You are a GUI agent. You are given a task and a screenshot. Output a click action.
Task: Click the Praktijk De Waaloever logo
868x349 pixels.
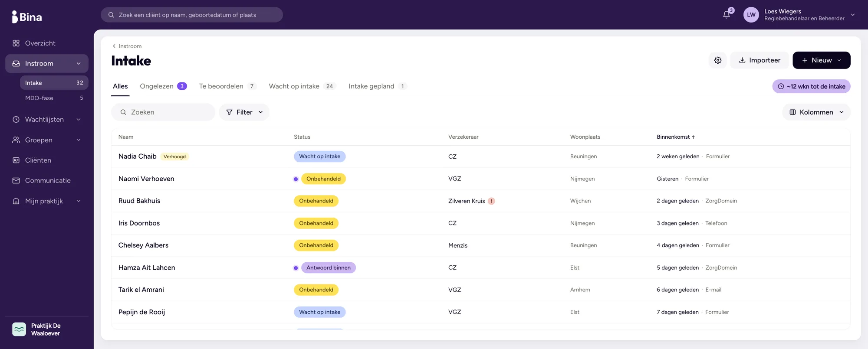pos(19,329)
